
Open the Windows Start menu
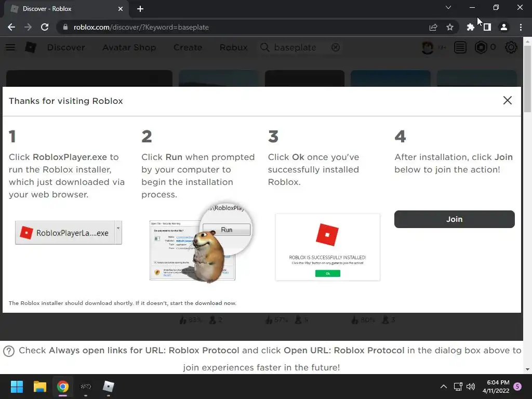point(17,387)
